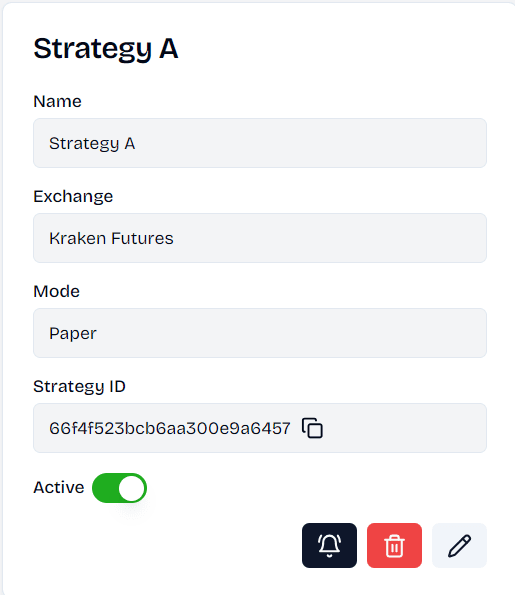Viewport: 515px width, 595px height.
Task: Click the Kraken Futures text value
Action: (111, 238)
